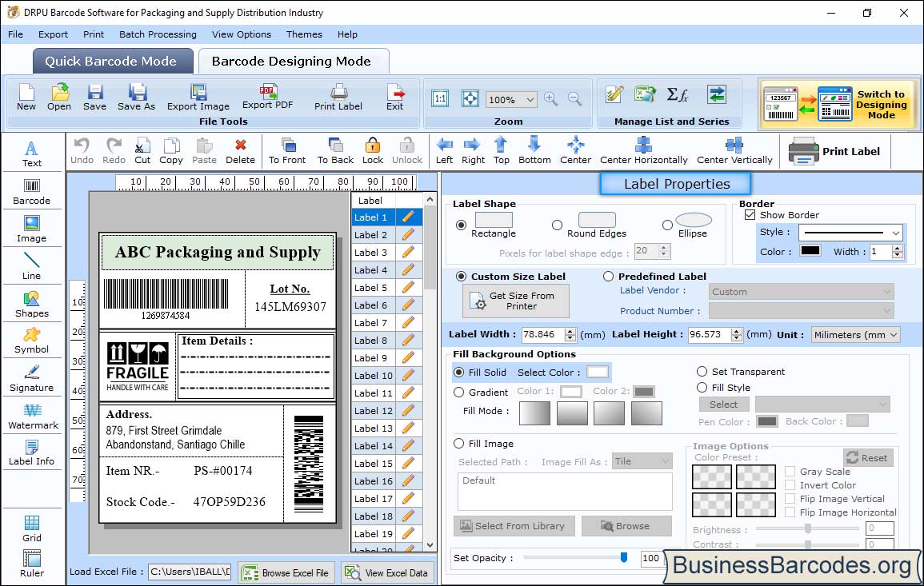
Task: Select the Barcode tool in sidebar
Action: tap(32, 192)
